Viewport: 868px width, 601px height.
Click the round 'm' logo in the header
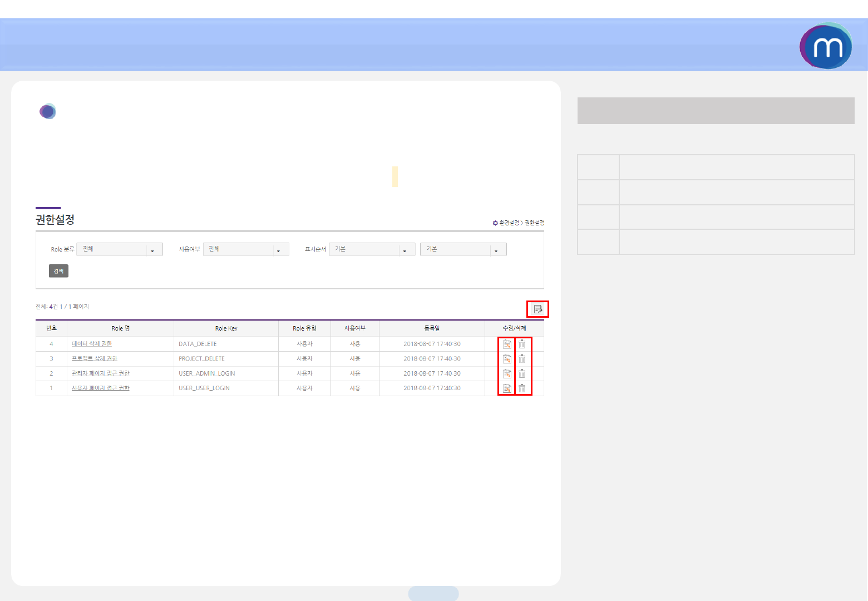pyautogui.click(x=826, y=46)
